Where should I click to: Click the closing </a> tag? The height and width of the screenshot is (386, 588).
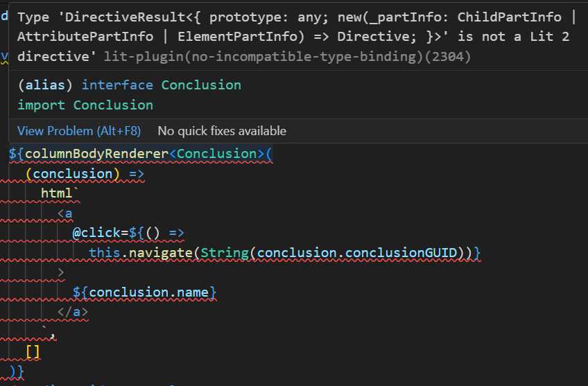[x=73, y=313]
